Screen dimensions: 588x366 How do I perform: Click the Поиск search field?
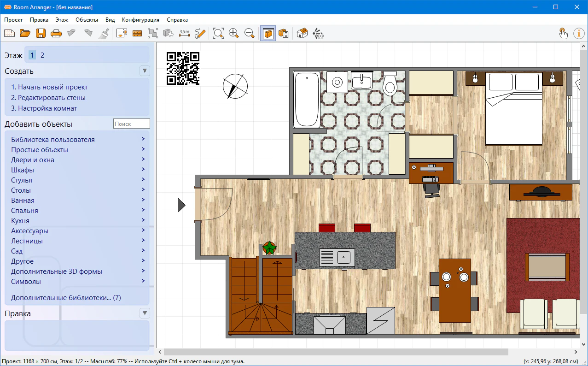pos(131,124)
